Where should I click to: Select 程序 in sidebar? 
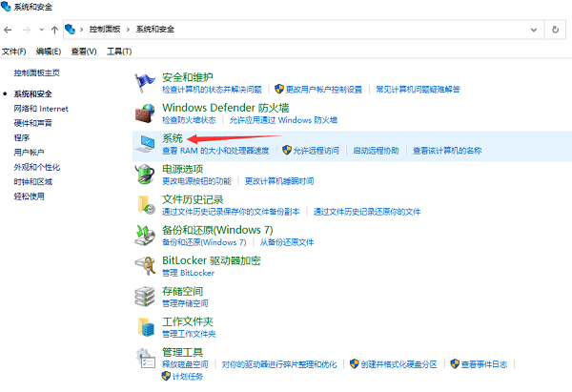click(22, 137)
